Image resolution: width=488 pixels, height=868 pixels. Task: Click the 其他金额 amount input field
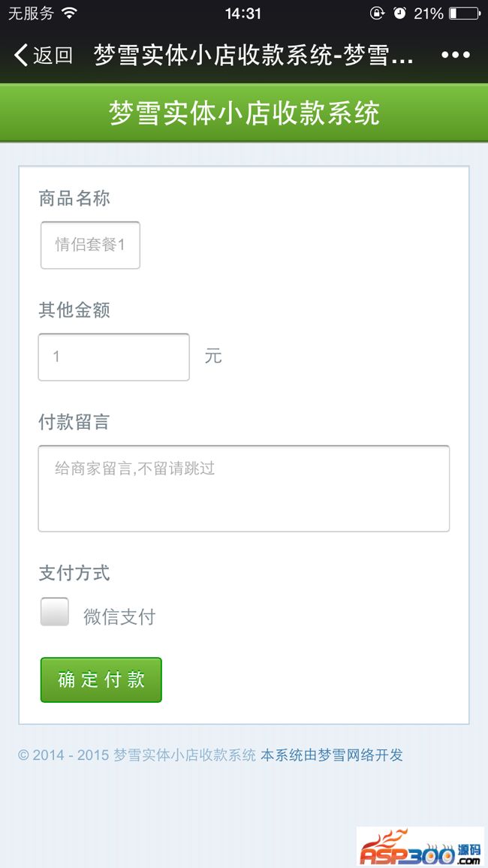[x=114, y=357]
